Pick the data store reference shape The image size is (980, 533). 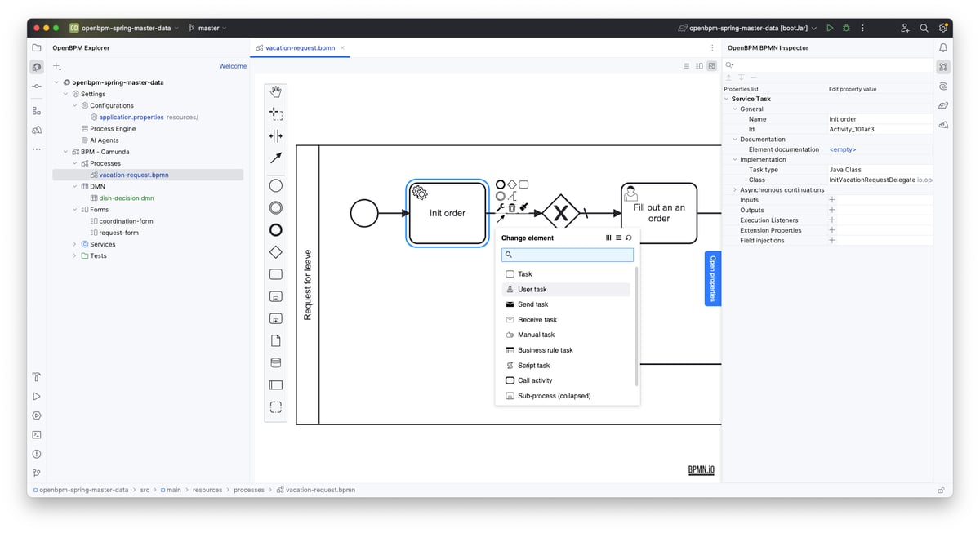tap(276, 363)
